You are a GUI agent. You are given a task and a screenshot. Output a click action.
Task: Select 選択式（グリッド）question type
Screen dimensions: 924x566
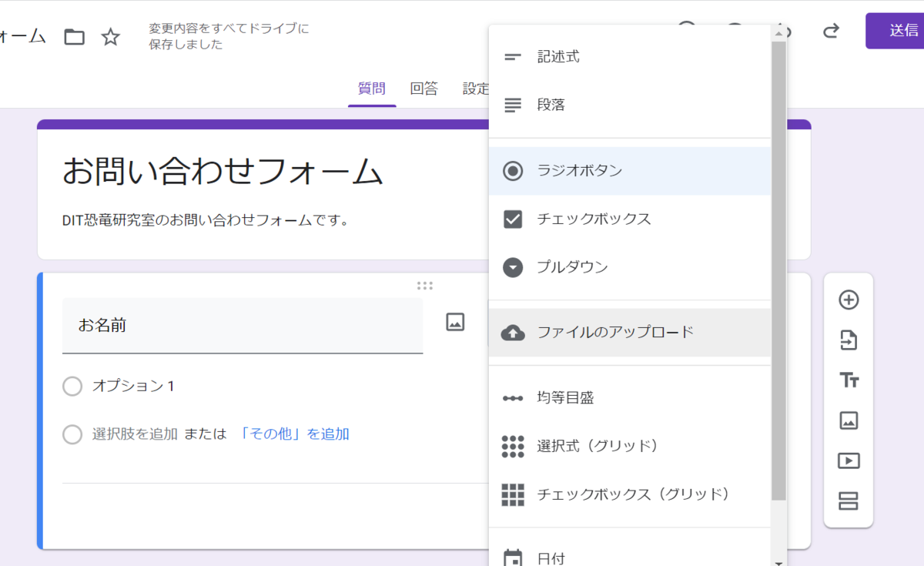(x=630, y=446)
